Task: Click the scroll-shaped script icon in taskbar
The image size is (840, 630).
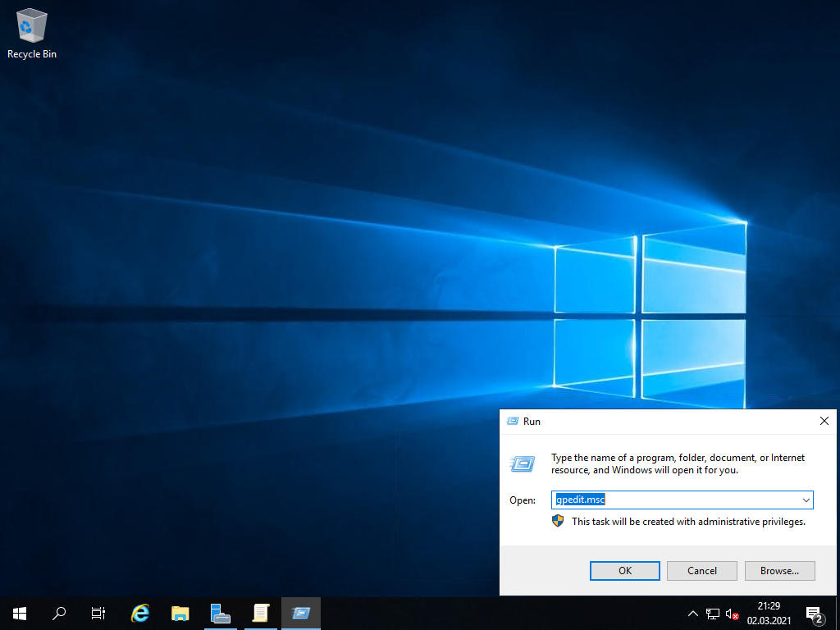Action: (x=260, y=613)
